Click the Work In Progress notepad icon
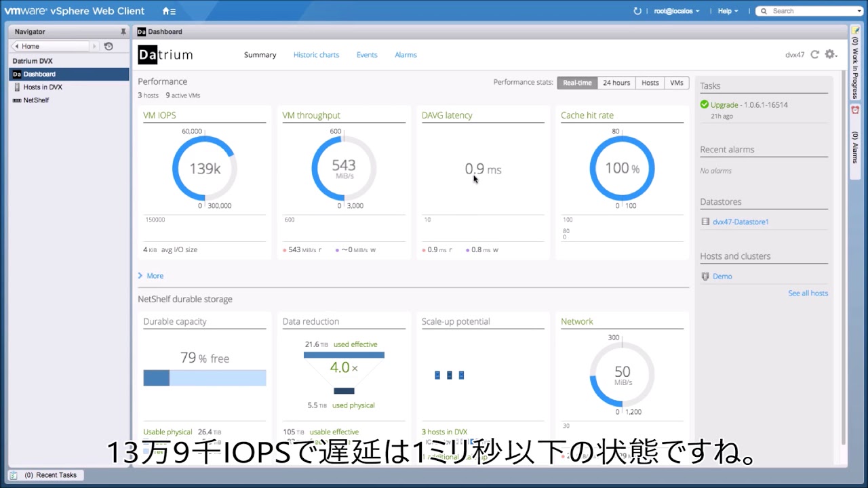Image resolution: width=868 pixels, height=488 pixels. (x=855, y=30)
